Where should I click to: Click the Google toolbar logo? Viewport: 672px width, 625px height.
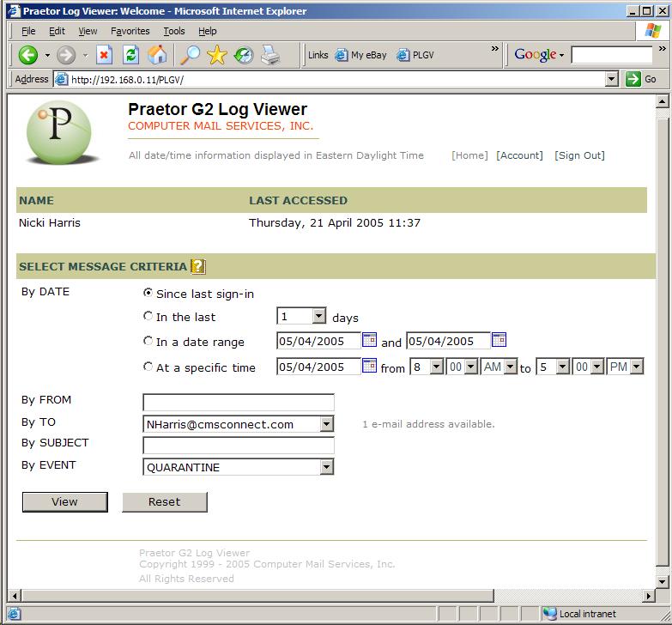(x=536, y=54)
